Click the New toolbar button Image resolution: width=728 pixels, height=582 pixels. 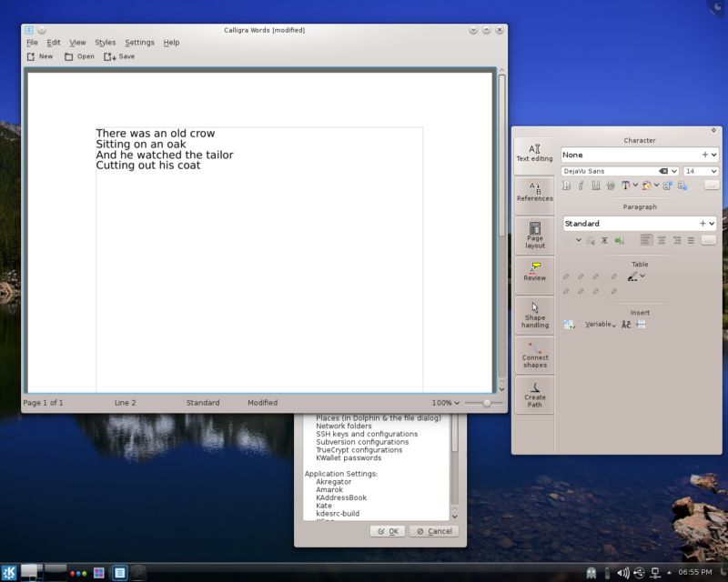click(x=40, y=56)
